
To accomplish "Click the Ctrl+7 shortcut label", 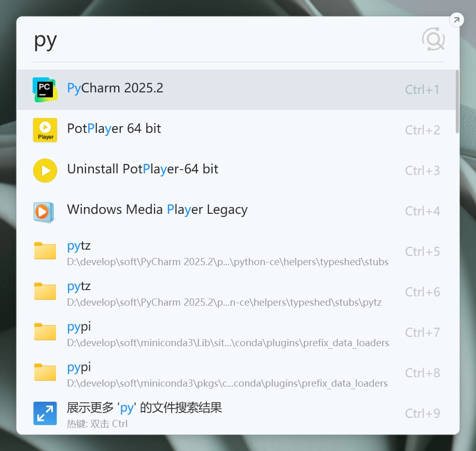I will [422, 332].
